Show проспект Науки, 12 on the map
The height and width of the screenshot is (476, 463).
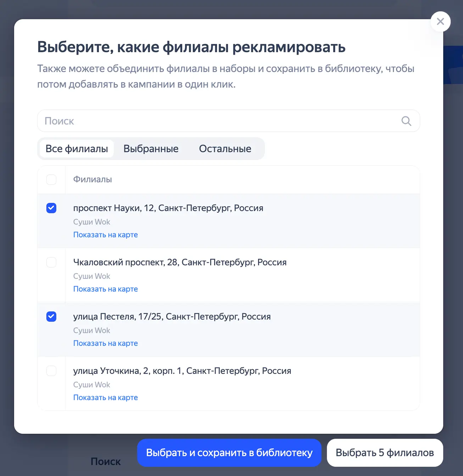click(x=105, y=234)
